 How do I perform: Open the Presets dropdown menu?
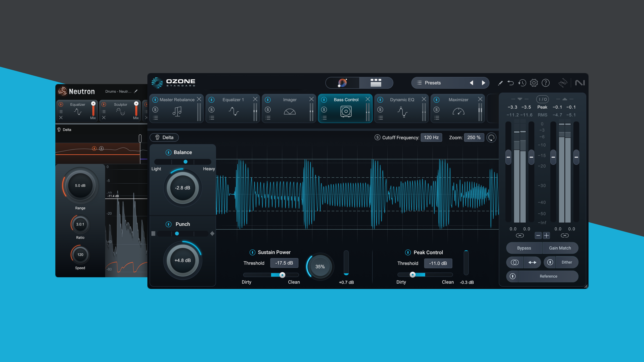(433, 83)
